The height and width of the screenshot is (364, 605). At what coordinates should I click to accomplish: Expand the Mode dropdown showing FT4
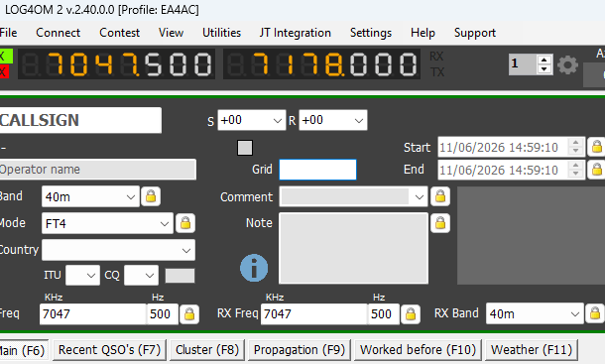tap(165, 223)
